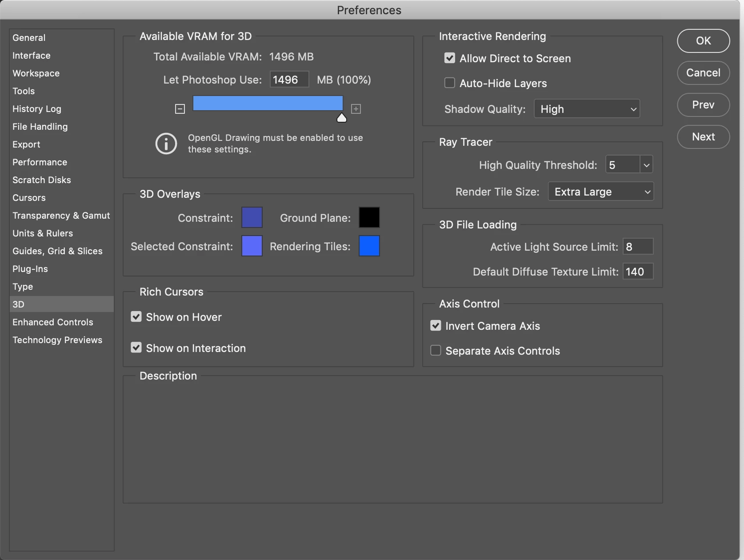Select the 3D preferences category
Viewport: 744px width, 560px height.
61,304
